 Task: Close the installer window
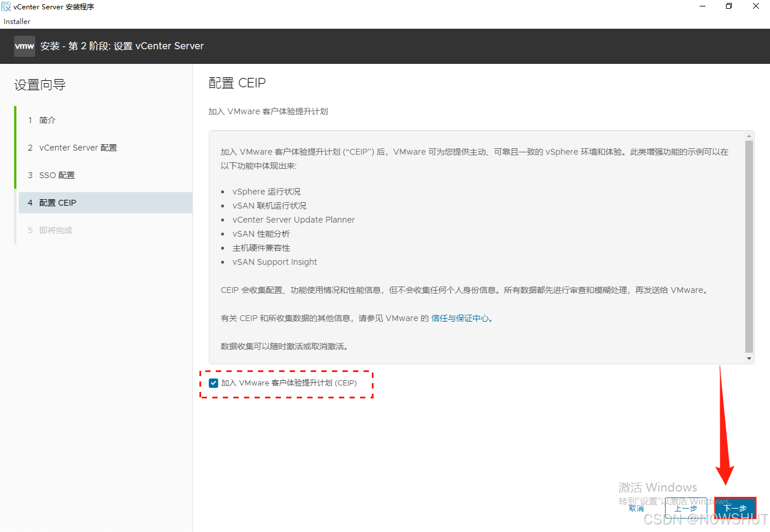pos(757,6)
